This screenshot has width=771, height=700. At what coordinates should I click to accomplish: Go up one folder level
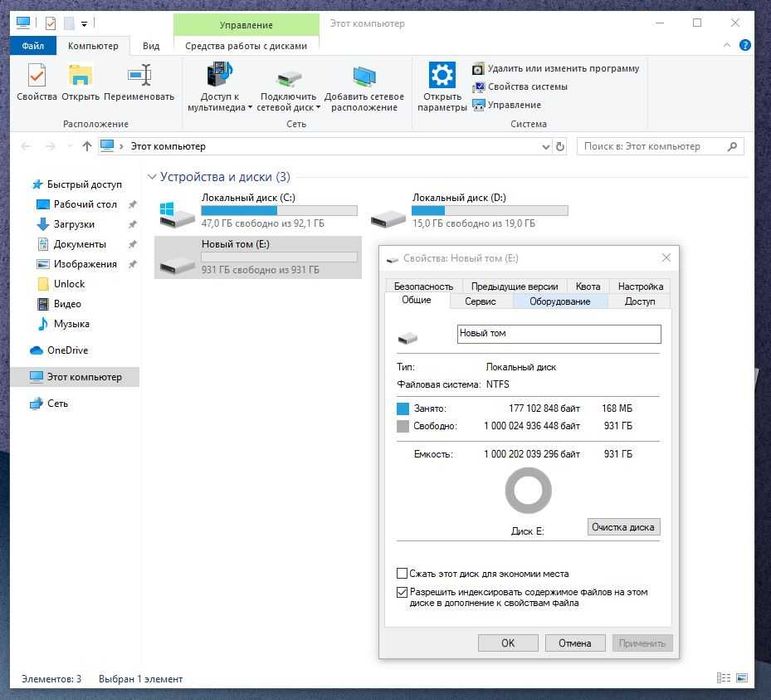(87, 146)
